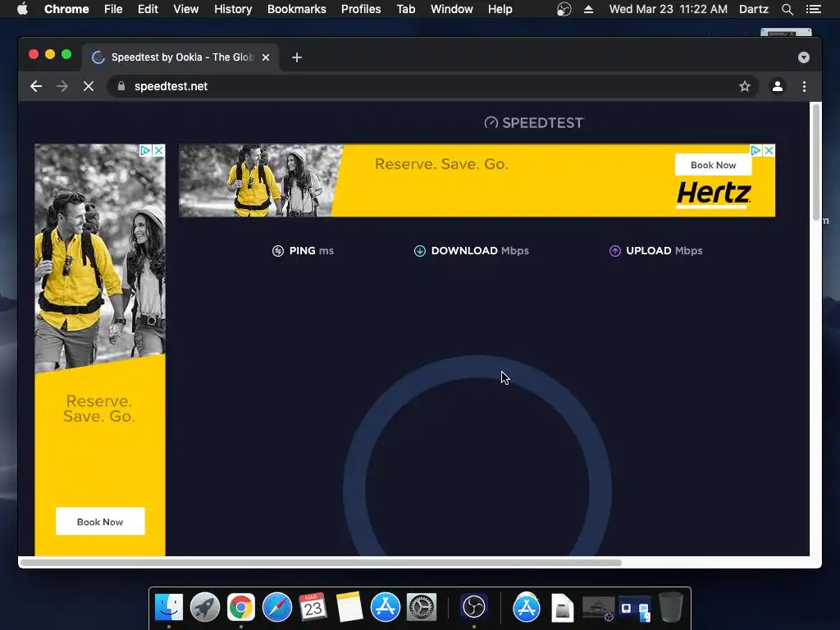Click the hikers photo in the top banner ad
This screenshot has width=840, height=630.
[260, 180]
